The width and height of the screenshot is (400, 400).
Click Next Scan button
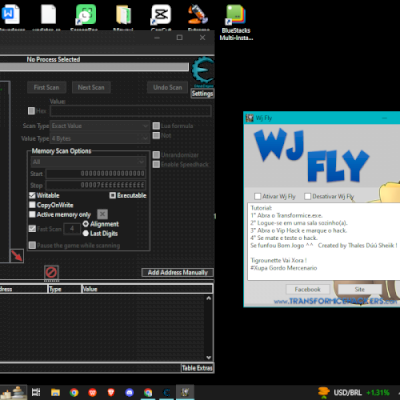(91, 87)
